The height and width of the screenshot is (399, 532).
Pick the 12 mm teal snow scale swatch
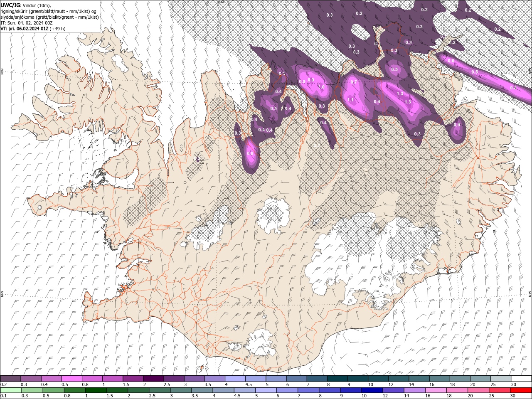(398, 379)
